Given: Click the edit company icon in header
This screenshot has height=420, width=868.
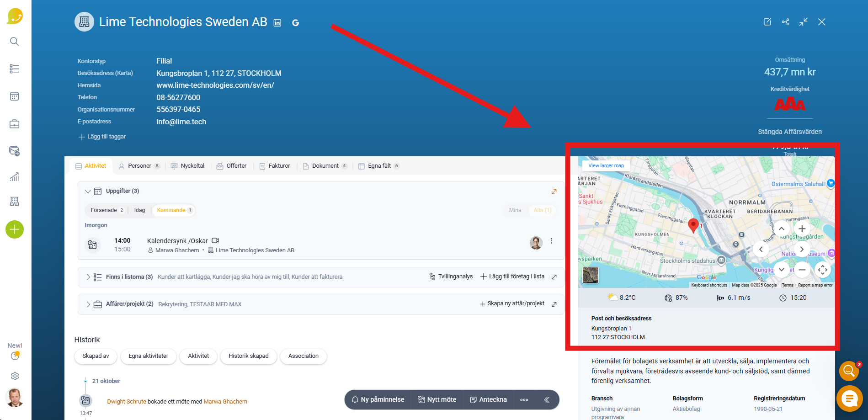Looking at the screenshot, I should point(767,22).
